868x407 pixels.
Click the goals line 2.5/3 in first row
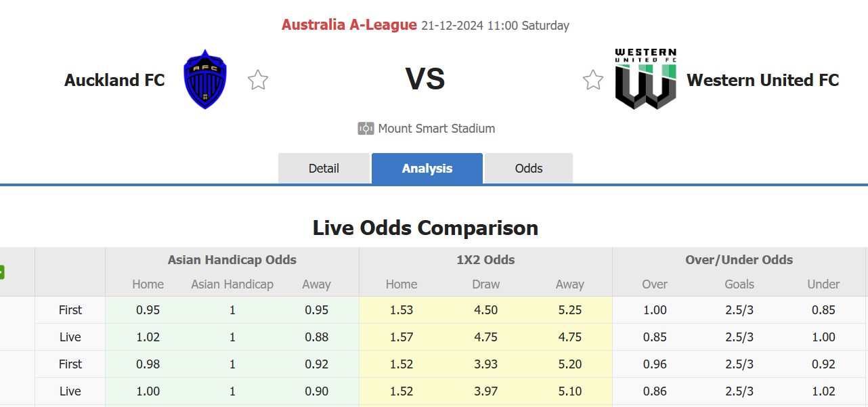point(739,310)
